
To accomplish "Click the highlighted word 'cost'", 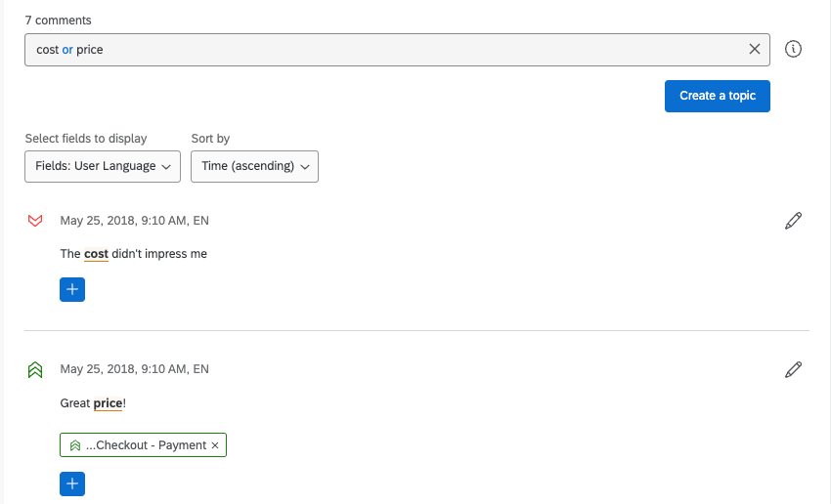I will click(x=96, y=254).
